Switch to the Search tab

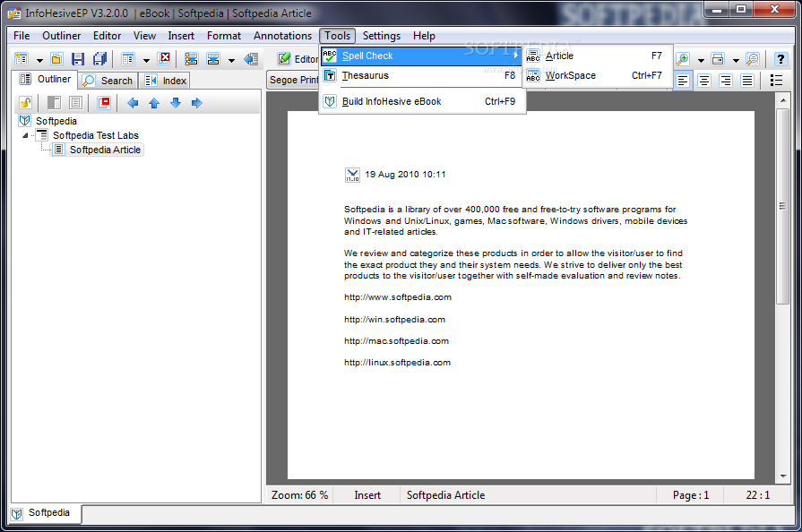108,81
